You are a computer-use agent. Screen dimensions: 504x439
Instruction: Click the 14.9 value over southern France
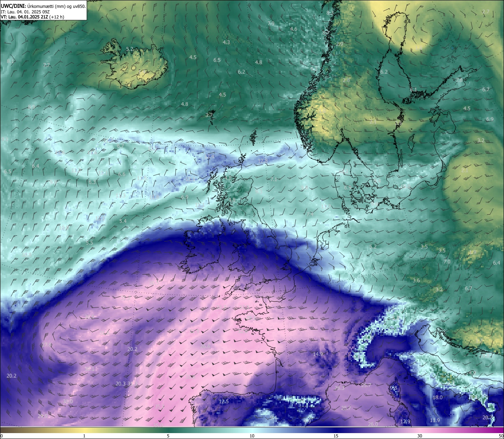coord(318,354)
